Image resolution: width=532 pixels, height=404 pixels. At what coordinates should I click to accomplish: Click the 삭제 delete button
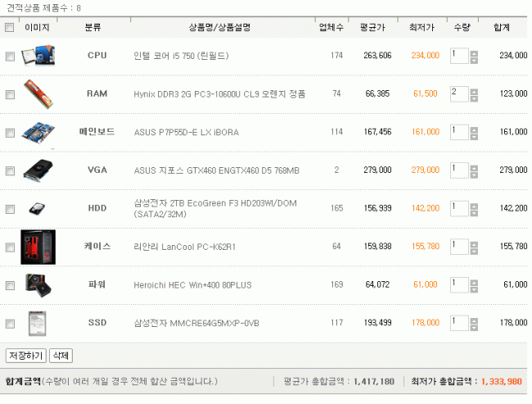click(x=61, y=356)
